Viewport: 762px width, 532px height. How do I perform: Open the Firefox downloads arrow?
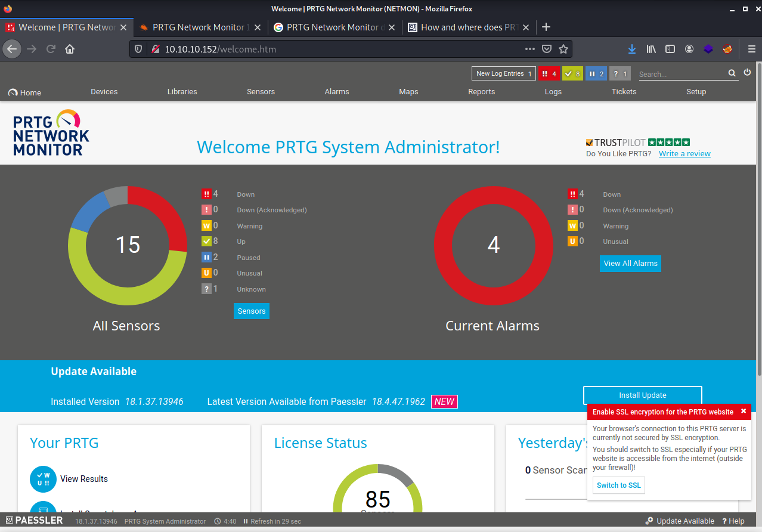coord(632,49)
